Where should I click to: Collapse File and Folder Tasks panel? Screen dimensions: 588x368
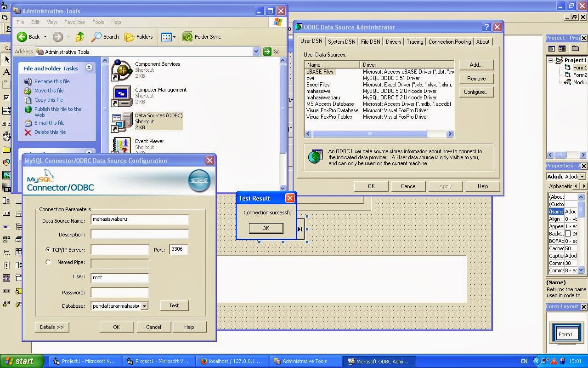tap(89, 68)
